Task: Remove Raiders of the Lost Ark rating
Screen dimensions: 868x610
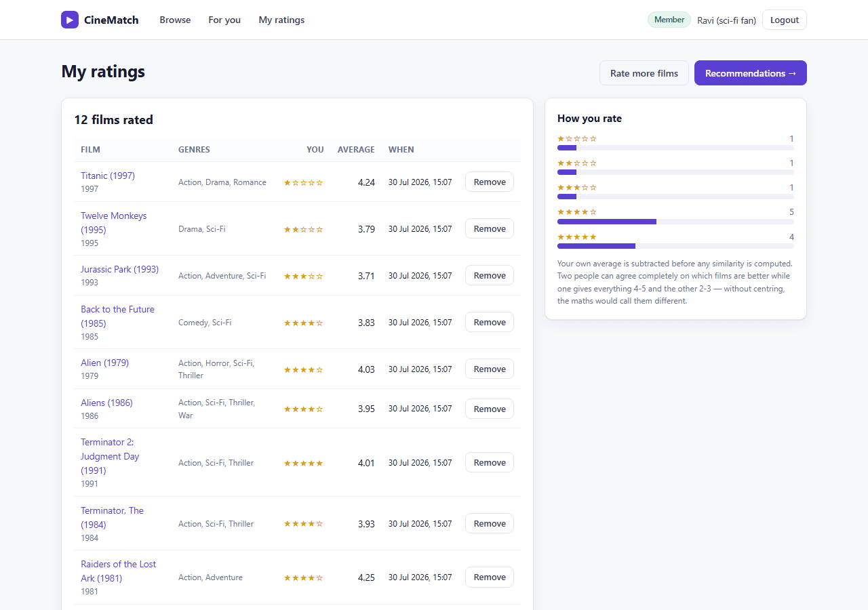Action: pyautogui.click(x=490, y=577)
